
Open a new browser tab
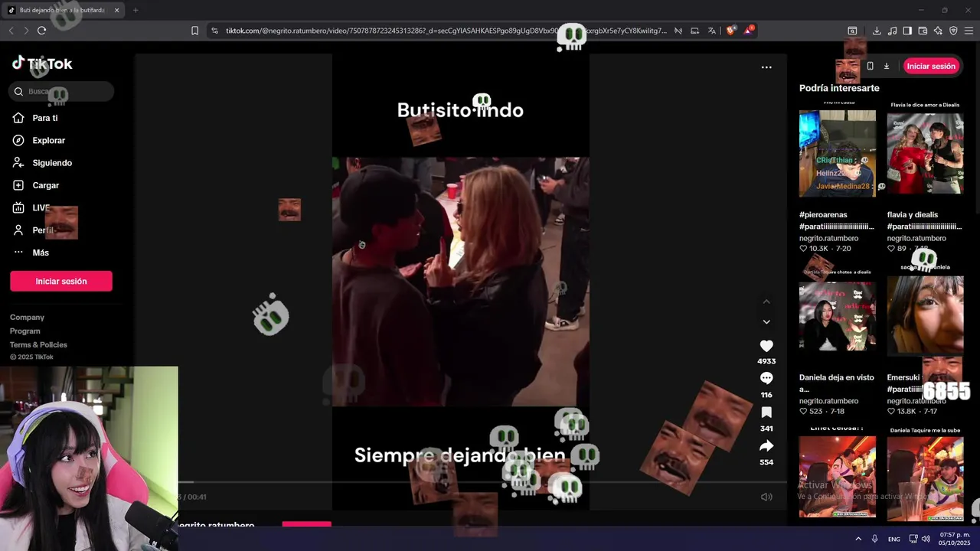click(x=136, y=10)
